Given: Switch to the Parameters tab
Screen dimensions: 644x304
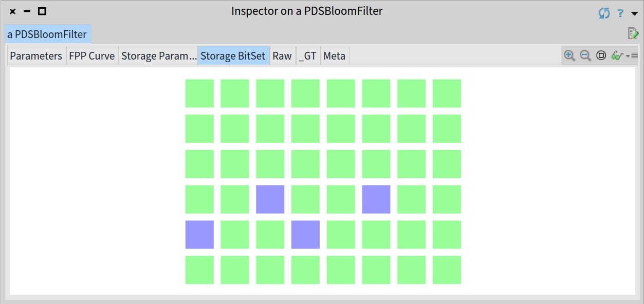Looking at the screenshot, I should click(x=36, y=56).
